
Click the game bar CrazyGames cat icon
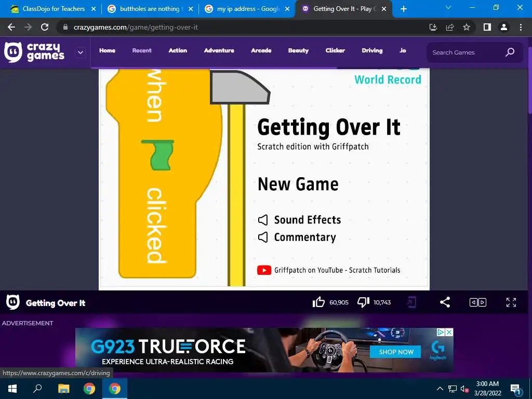pos(13,302)
